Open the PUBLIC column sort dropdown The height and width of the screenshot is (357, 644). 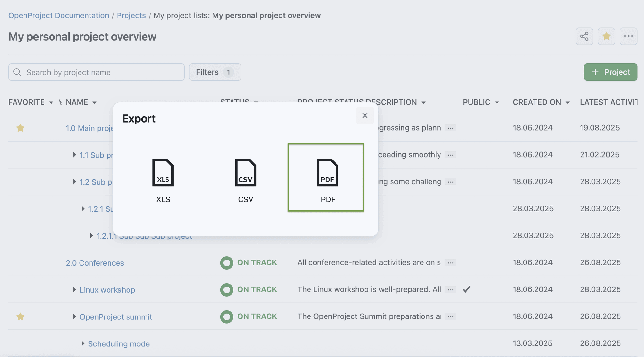[x=497, y=102]
